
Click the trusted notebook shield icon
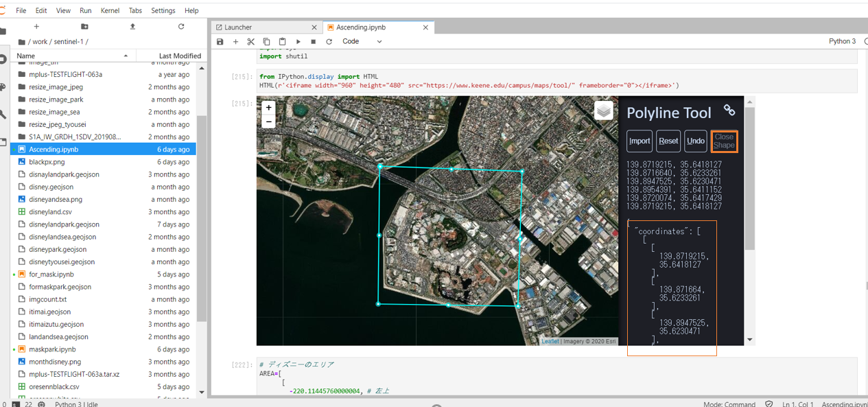(x=769, y=404)
